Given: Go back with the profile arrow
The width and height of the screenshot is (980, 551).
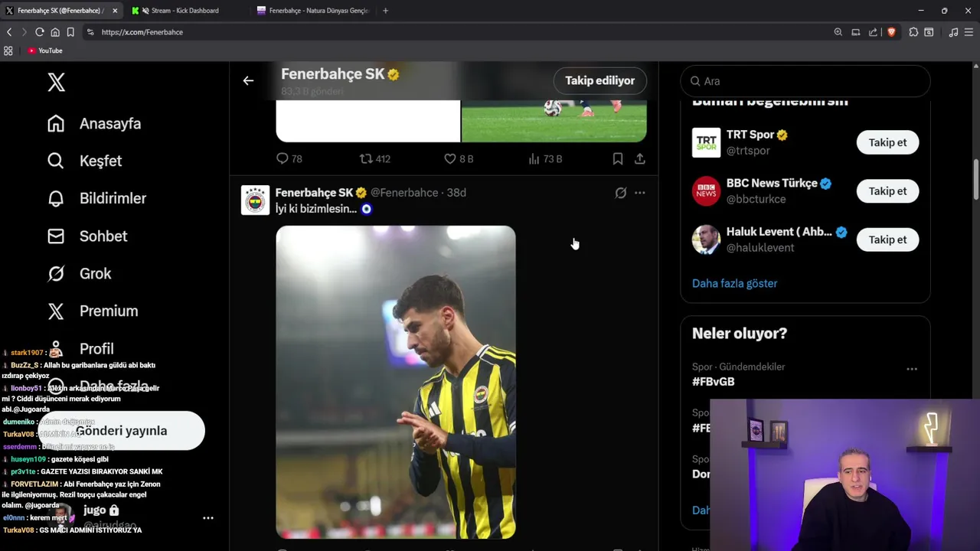Looking at the screenshot, I should point(248,80).
